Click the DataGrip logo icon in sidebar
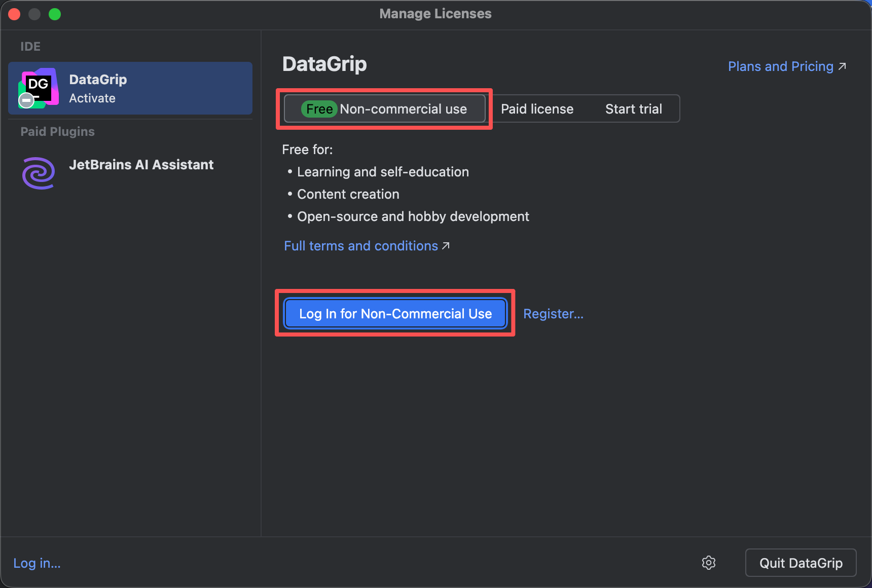The image size is (872, 588). (x=39, y=87)
